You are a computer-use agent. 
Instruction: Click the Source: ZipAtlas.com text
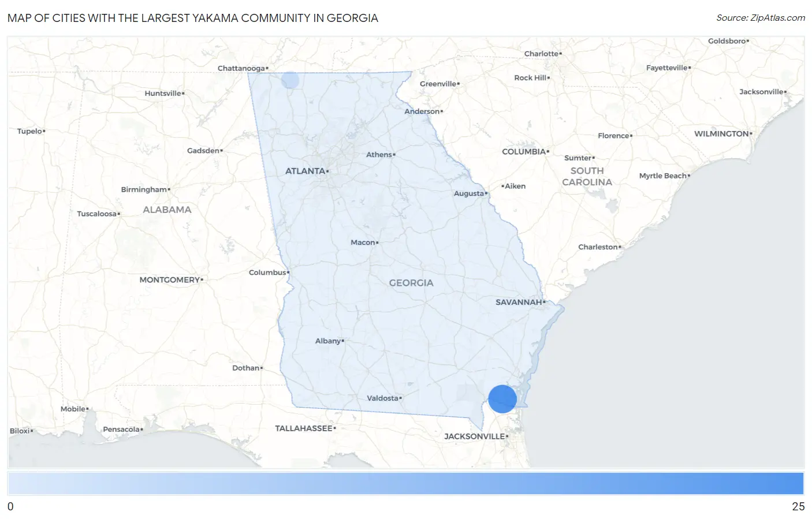click(761, 18)
